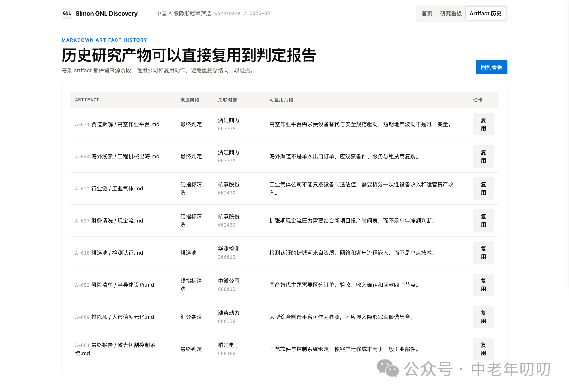Select the Artifact 历史 tab
This screenshot has width=569, height=392.
tap(485, 14)
